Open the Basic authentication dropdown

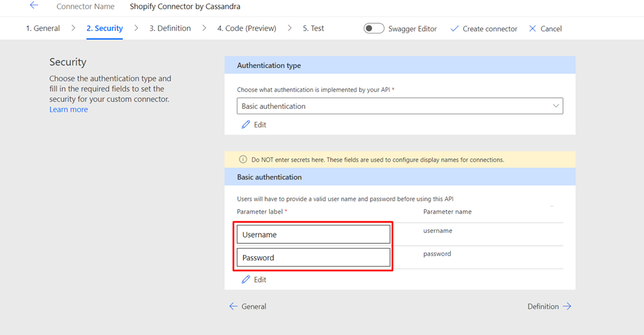click(x=399, y=106)
